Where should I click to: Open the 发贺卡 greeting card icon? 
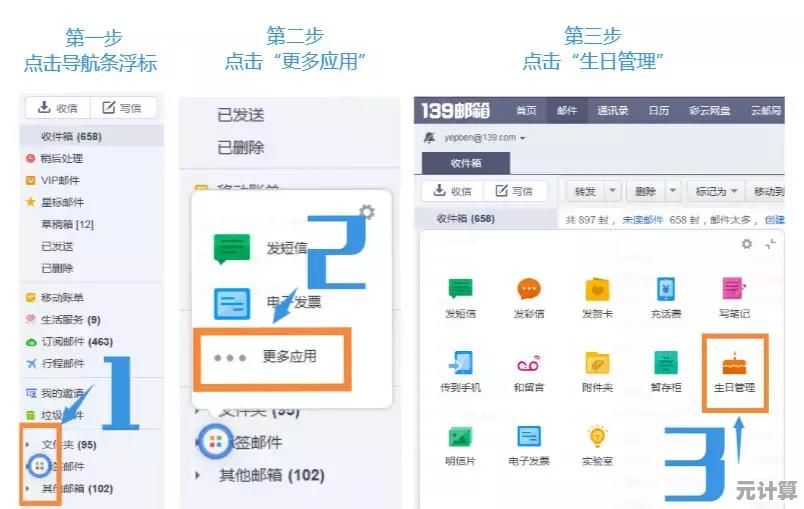coord(598,290)
